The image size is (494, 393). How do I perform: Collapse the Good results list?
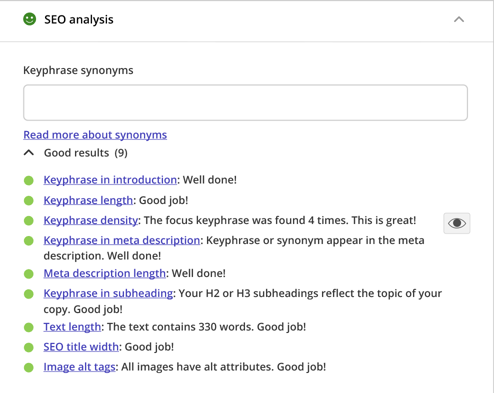pos(29,153)
